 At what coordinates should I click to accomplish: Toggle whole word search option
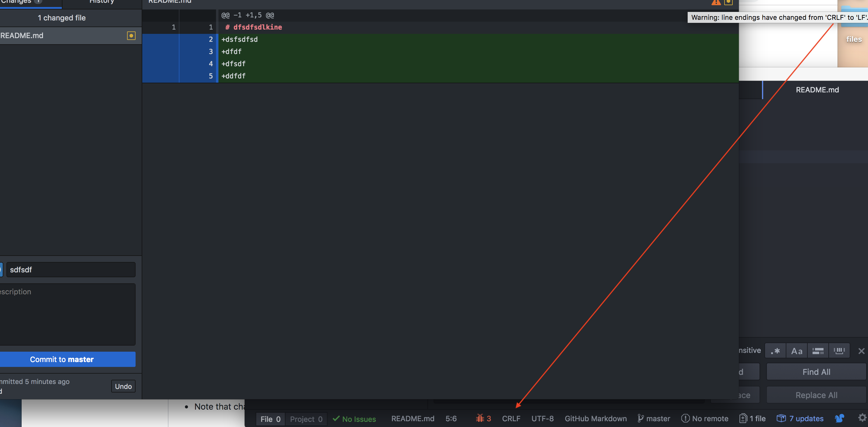click(x=839, y=351)
